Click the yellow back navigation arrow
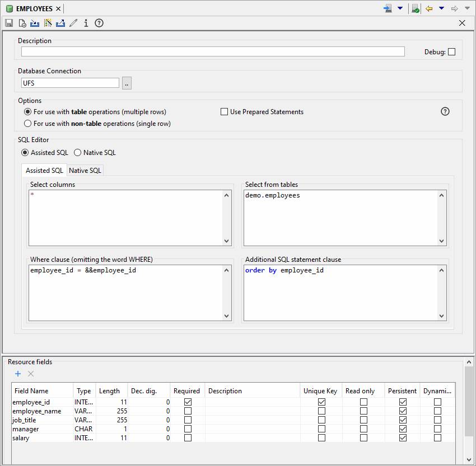The height and width of the screenshot is (466, 476). tap(429, 8)
